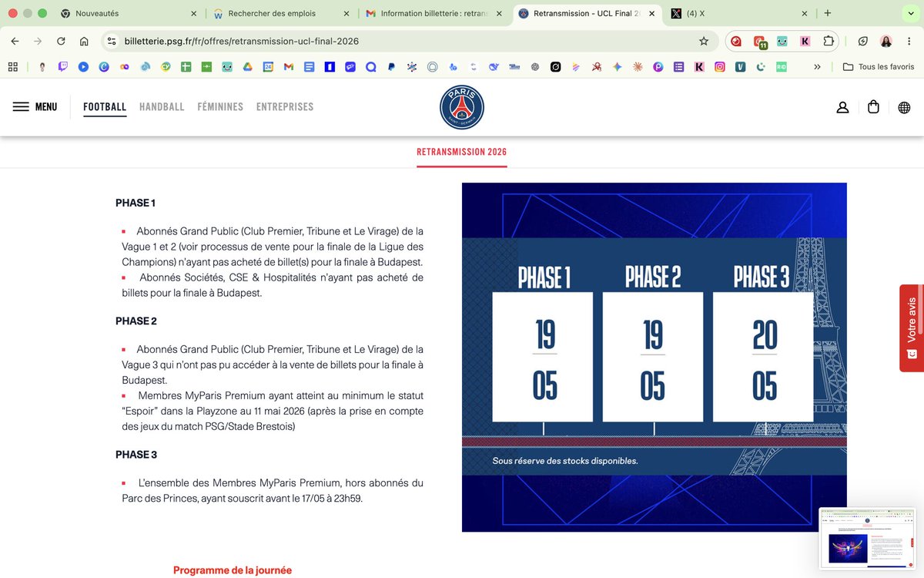Open the Google Docs bookmark
The width and height of the screenshot is (924, 578).
click(309, 67)
